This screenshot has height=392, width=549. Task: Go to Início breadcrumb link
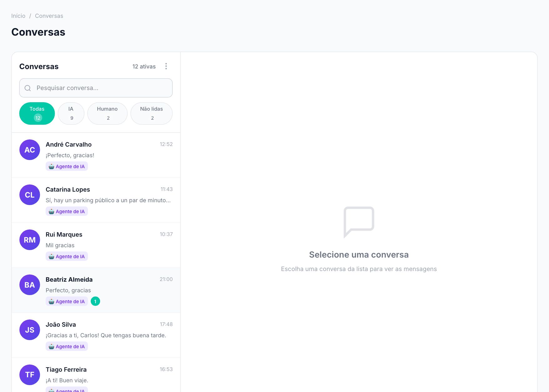click(x=18, y=16)
